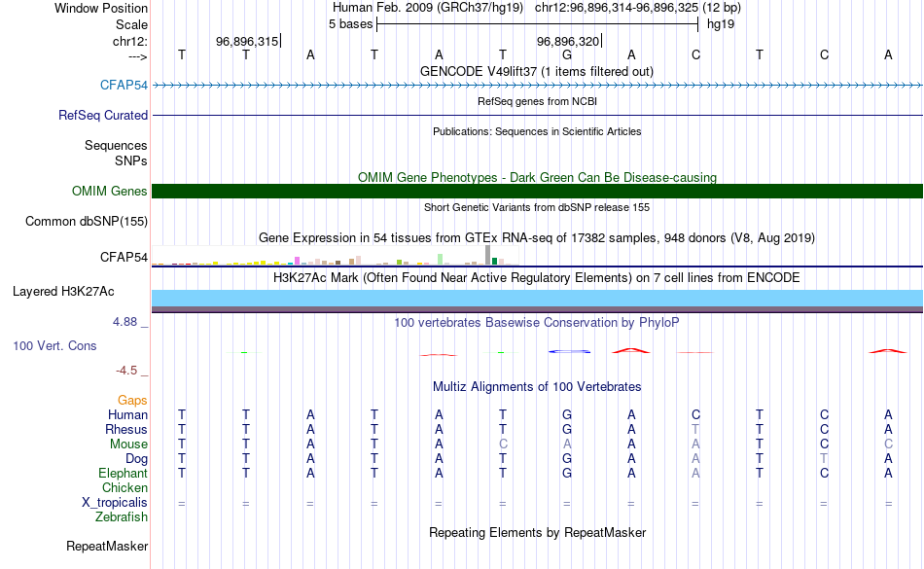Image resolution: width=924 pixels, height=569 pixels.
Task: Click the OMIM Genes track label
Action: [110, 191]
